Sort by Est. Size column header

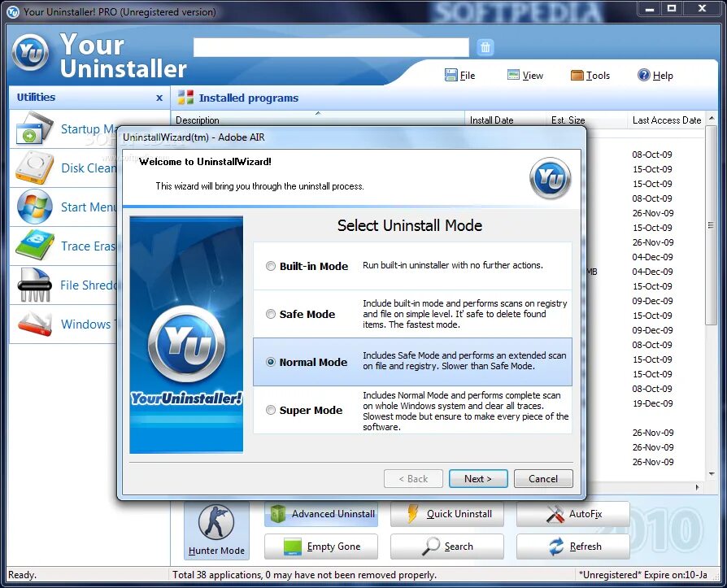[x=586, y=120]
